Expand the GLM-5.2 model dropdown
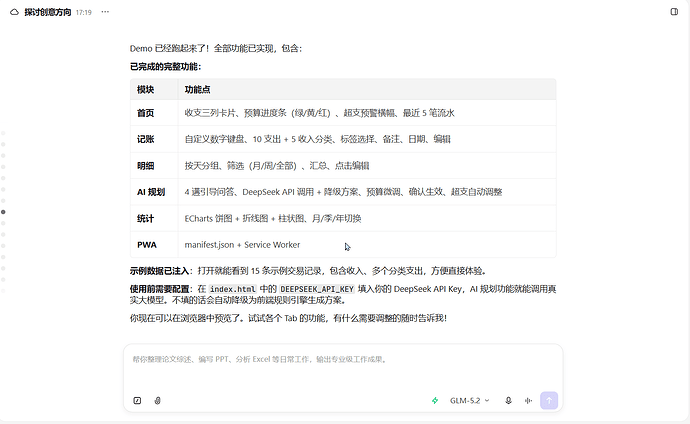 pyautogui.click(x=469, y=400)
